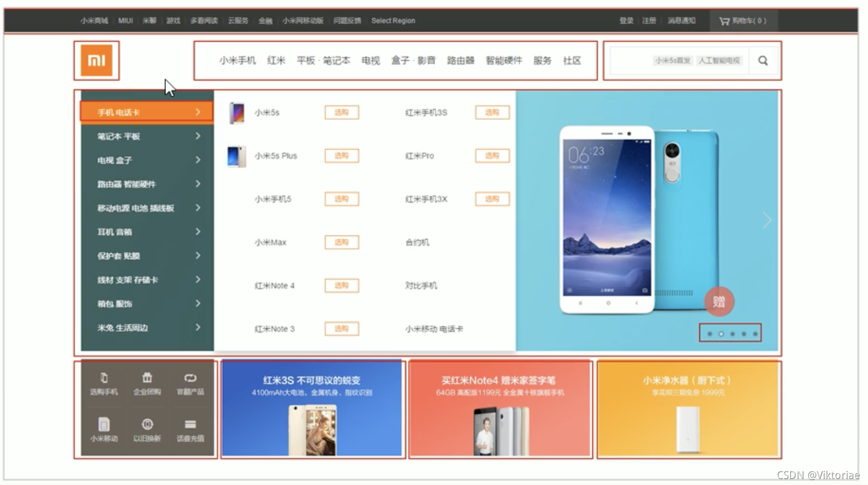868x485 pixels.
Task: Open the 云服务 top bar link
Action: [x=238, y=21]
